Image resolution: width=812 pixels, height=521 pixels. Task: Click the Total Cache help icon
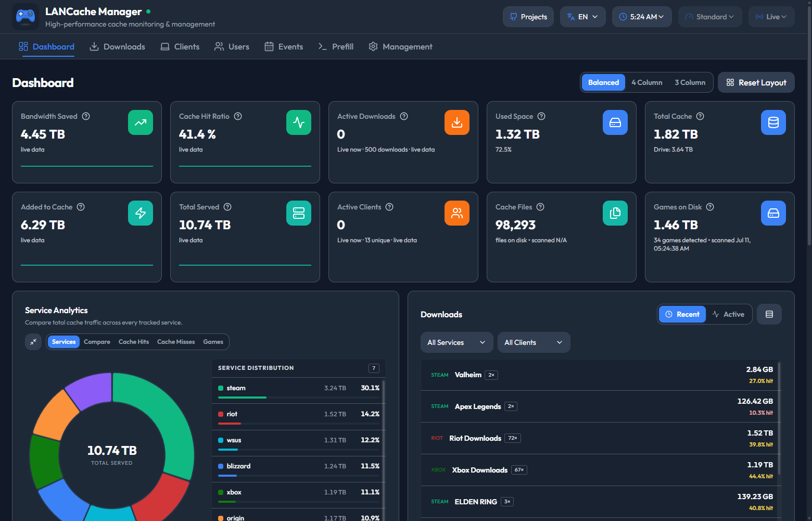[700, 116]
